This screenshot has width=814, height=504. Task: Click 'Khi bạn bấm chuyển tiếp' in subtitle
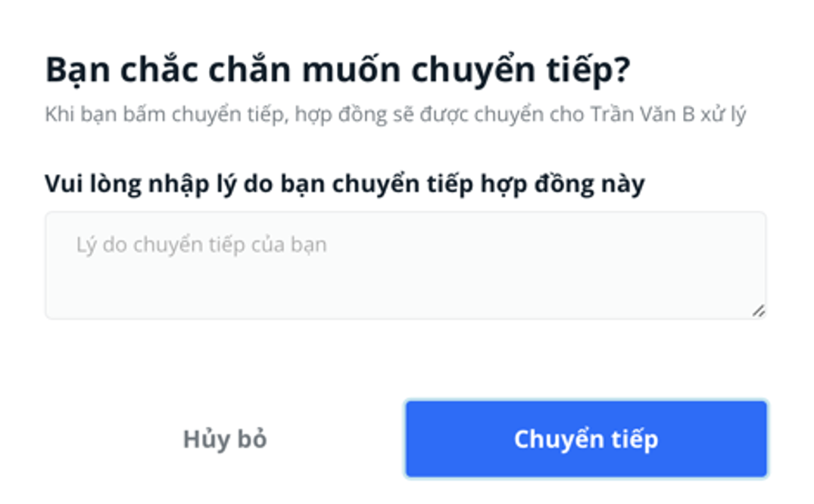click(166, 115)
